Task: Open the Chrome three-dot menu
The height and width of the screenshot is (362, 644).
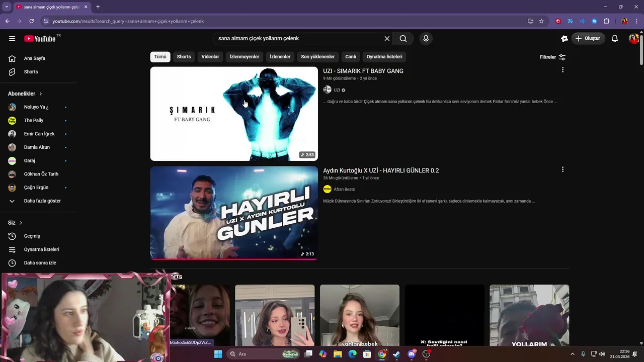Action: click(x=637, y=21)
